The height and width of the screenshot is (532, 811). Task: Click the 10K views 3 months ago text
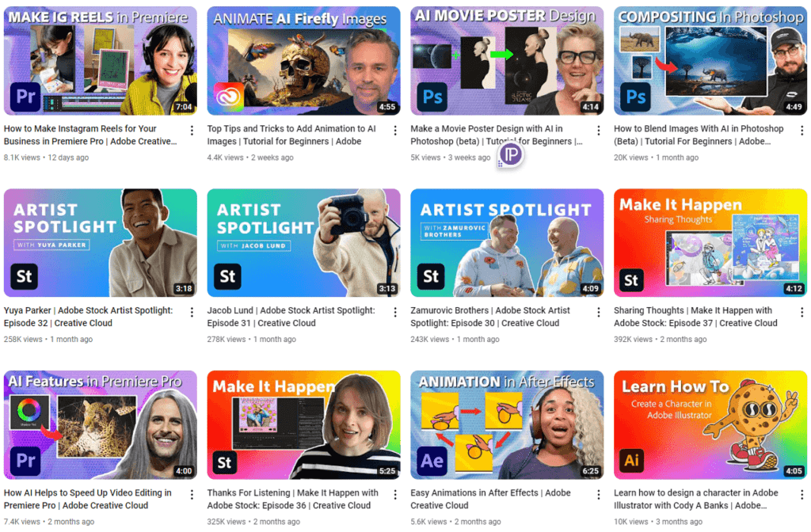click(x=658, y=522)
